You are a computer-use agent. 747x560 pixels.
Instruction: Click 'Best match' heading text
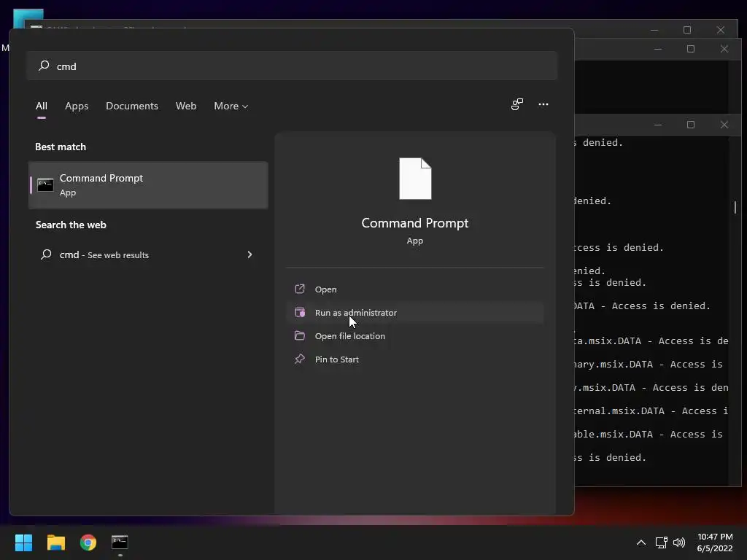[61, 147]
